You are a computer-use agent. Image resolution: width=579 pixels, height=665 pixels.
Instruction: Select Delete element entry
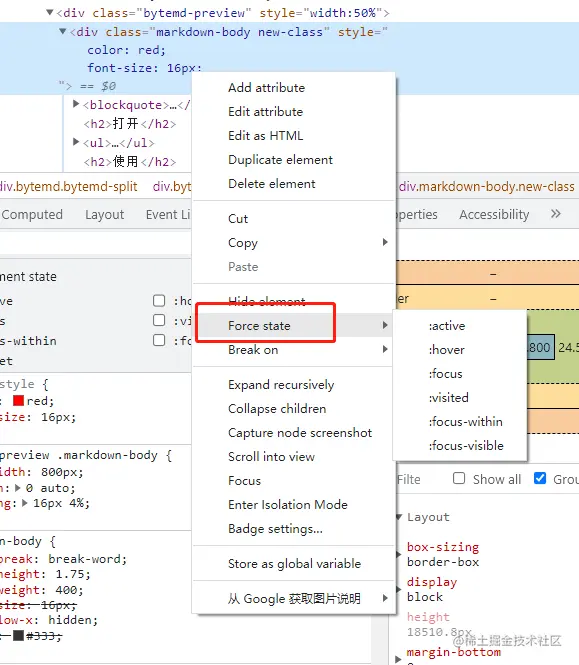[294, 184]
